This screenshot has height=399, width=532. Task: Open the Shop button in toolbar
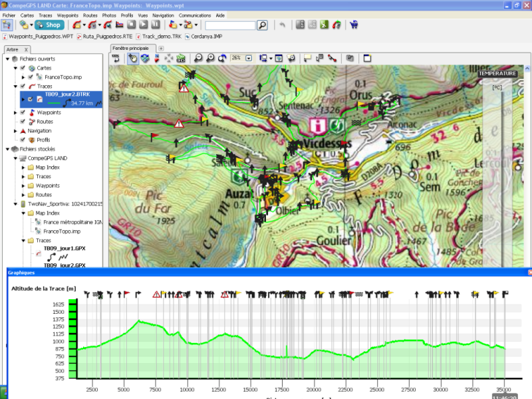49,25
